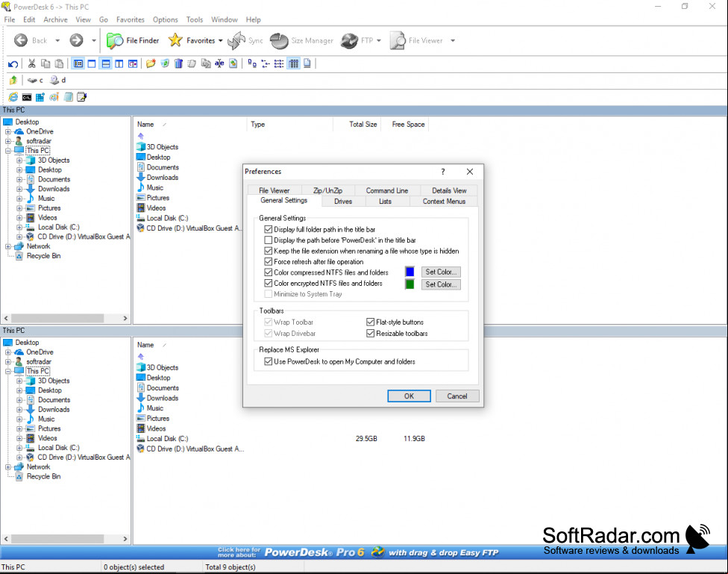728x574 pixels.
Task: Click the blue compressed-files color swatch
Action: pyautogui.click(x=410, y=272)
